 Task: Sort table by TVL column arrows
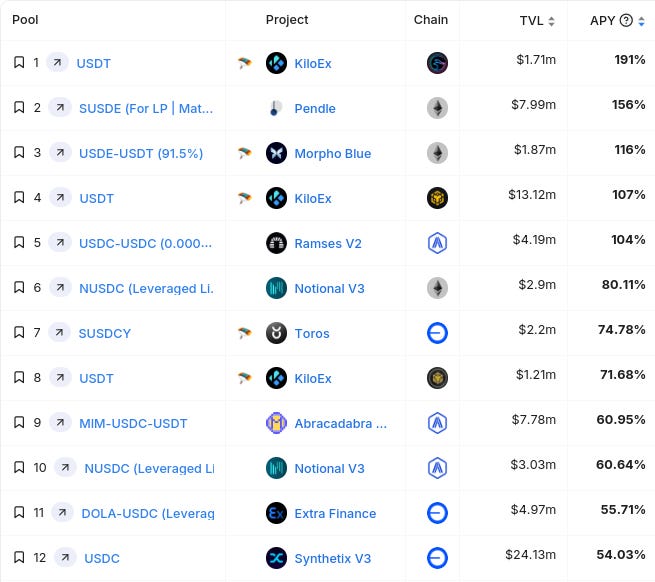(551, 21)
